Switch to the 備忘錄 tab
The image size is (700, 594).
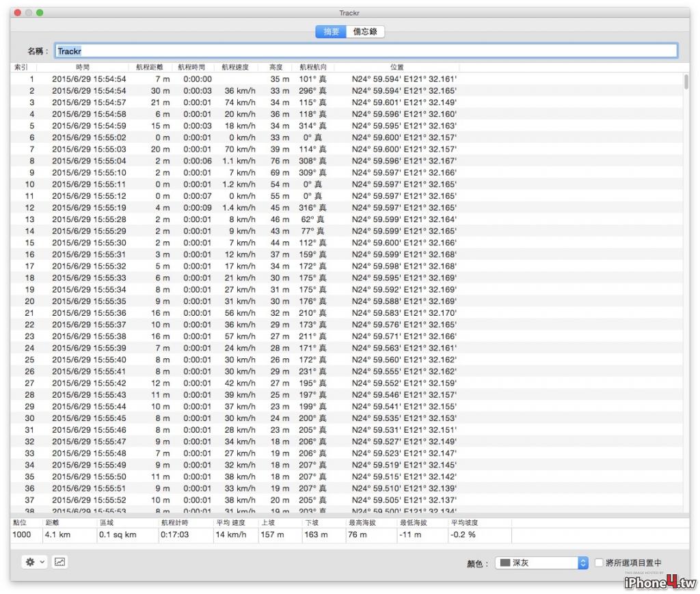click(365, 31)
